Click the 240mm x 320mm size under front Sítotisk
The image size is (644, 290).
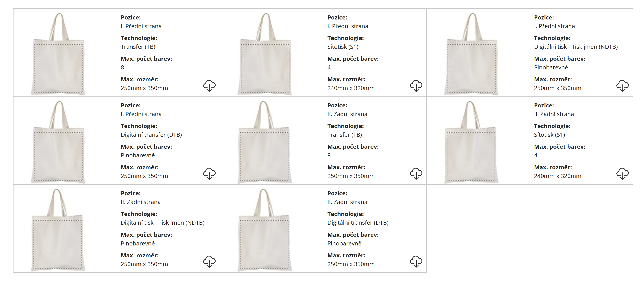(x=351, y=88)
